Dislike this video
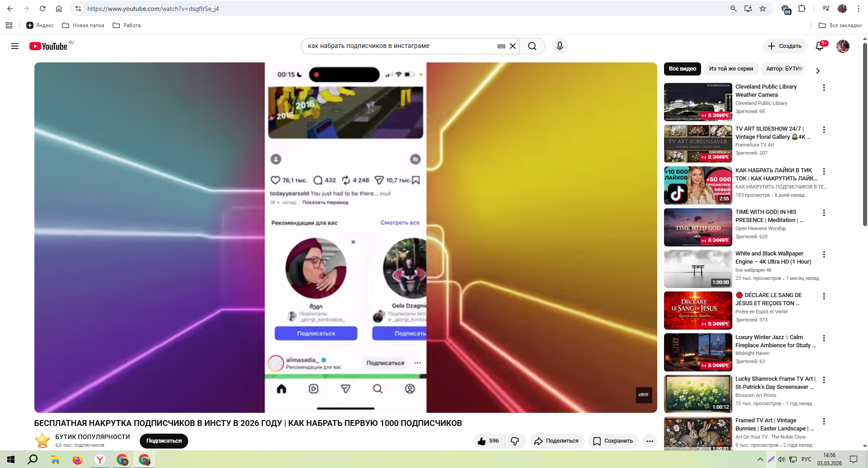 515,441
